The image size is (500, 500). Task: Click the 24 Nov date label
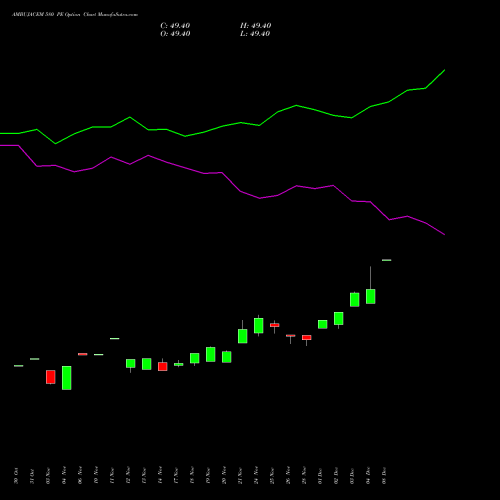click(x=256, y=476)
